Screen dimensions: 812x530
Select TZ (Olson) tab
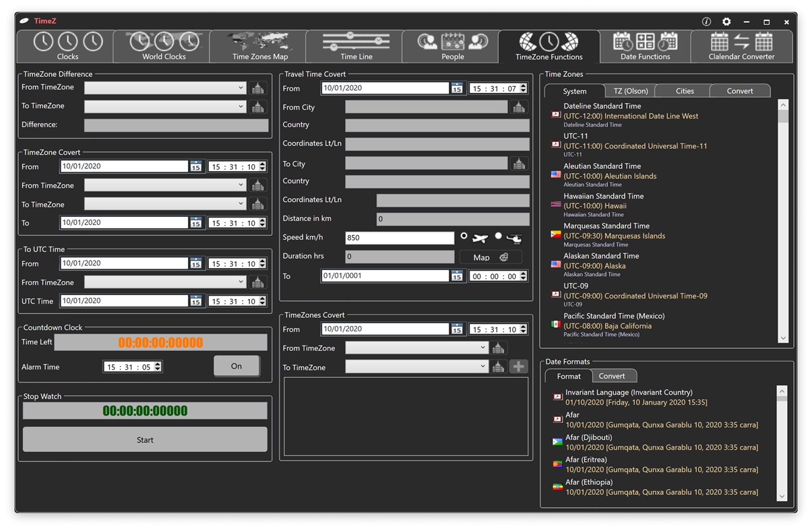(x=631, y=91)
